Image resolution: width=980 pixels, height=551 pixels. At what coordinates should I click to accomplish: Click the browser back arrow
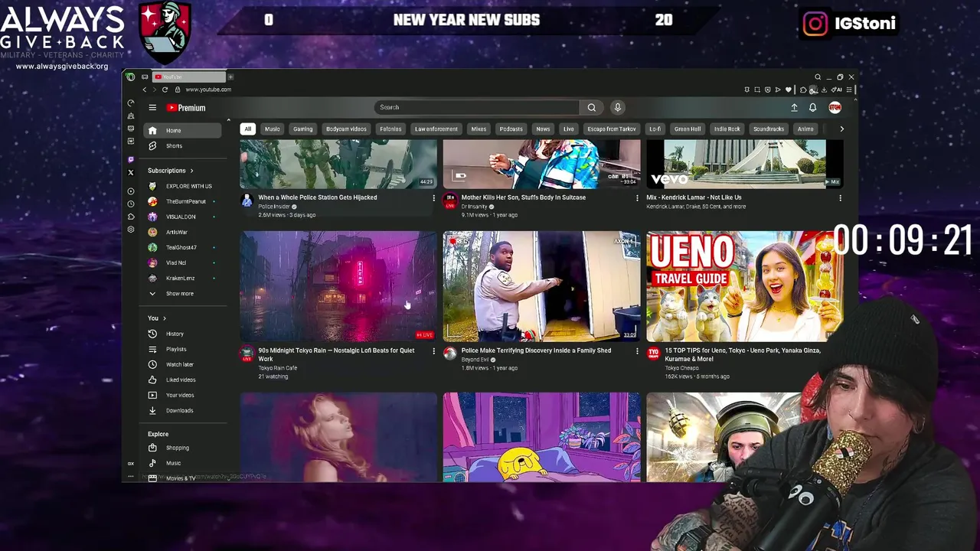pos(144,90)
